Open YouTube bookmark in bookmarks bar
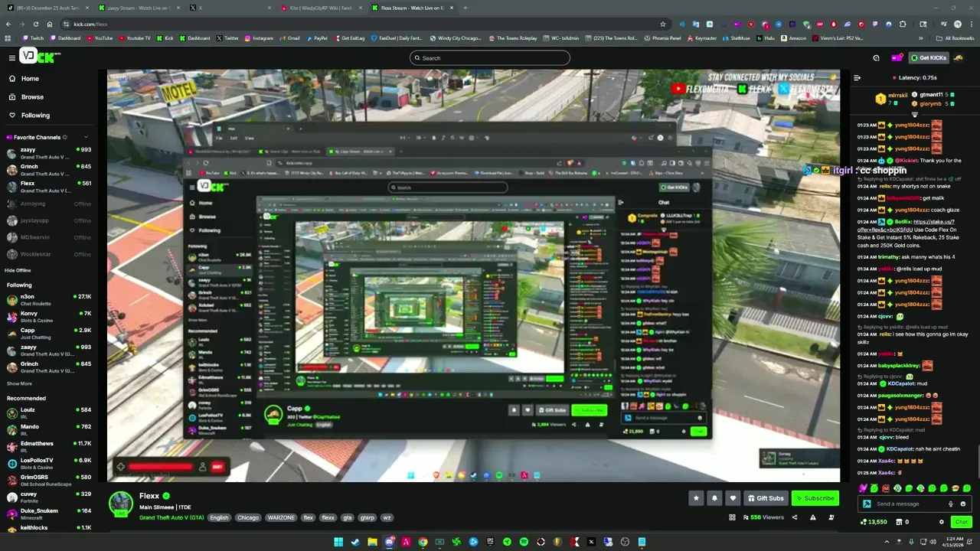 (100, 37)
